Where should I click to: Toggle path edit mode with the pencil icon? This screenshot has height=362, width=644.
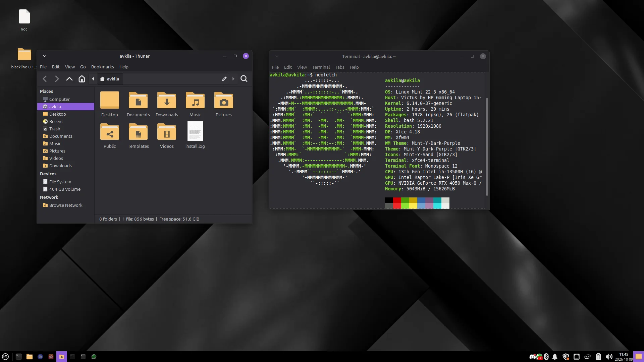click(x=224, y=79)
